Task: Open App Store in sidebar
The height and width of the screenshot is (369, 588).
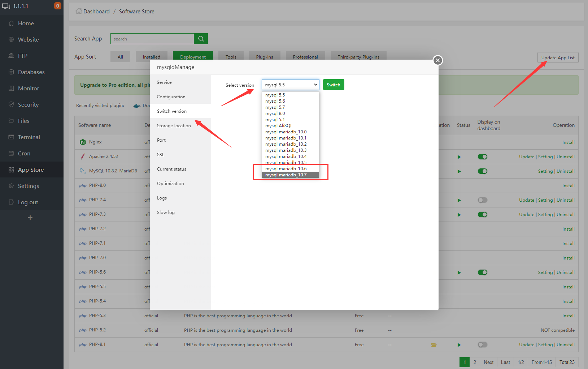Action: 31,170
